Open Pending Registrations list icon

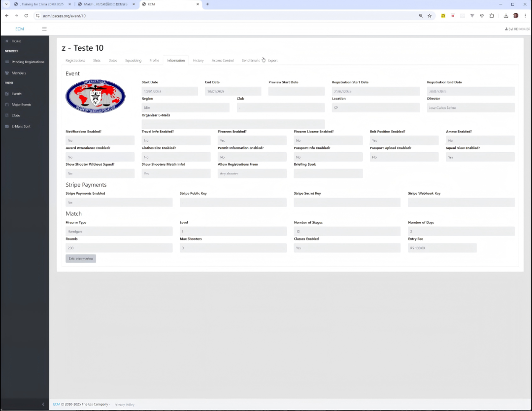click(7, 62)
